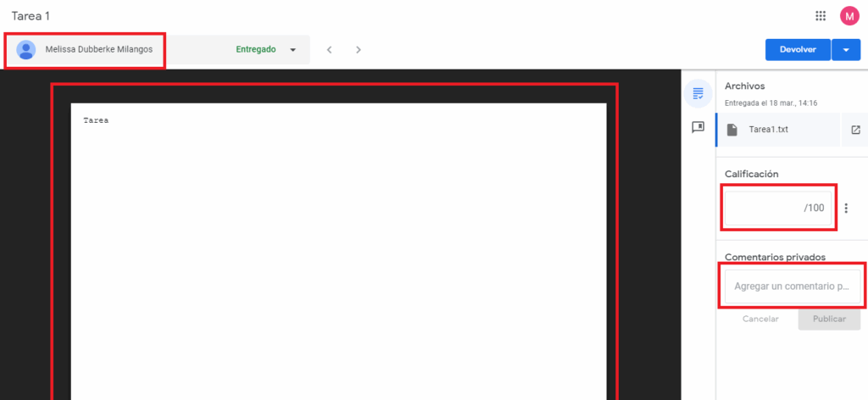Expand the arrow next to Devolver
The width and height of the screenshot is (868, 400).
[846, 50]
